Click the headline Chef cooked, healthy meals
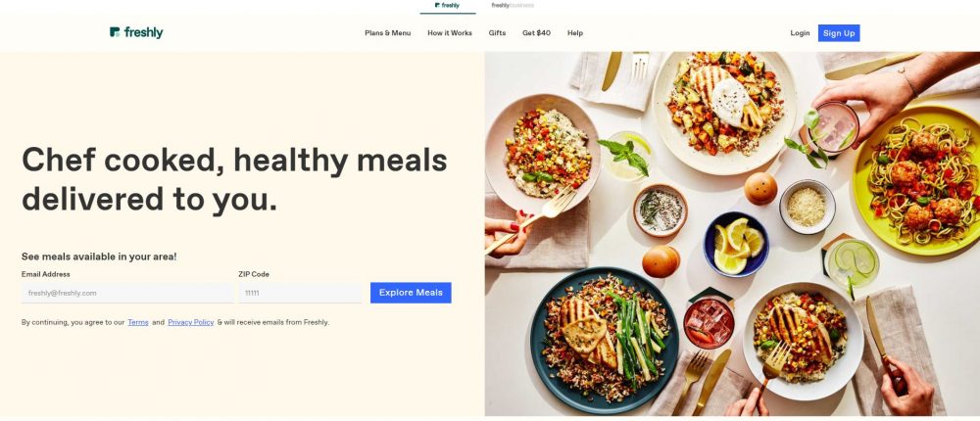The width and height of the screenshot is (980, 421). click(x=234, y=160)
